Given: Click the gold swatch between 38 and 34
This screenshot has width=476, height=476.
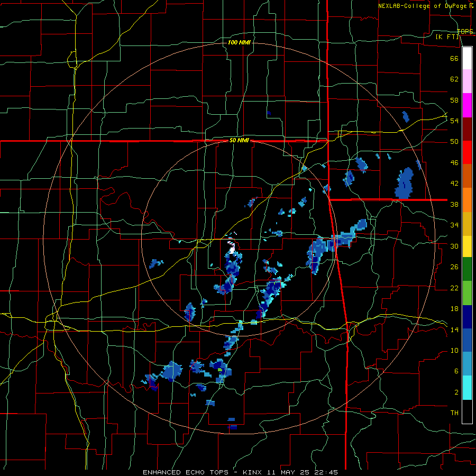Looking at the screenshot, I should [x=467, y=224].
